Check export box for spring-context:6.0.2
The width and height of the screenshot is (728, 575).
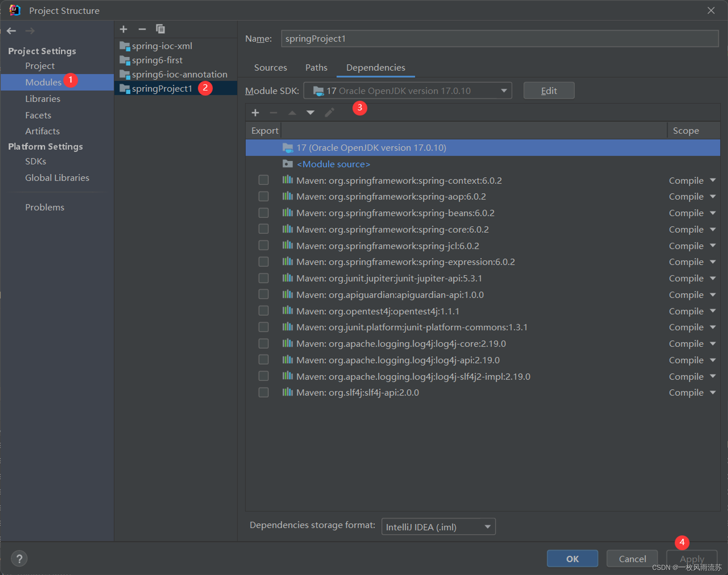264,180
